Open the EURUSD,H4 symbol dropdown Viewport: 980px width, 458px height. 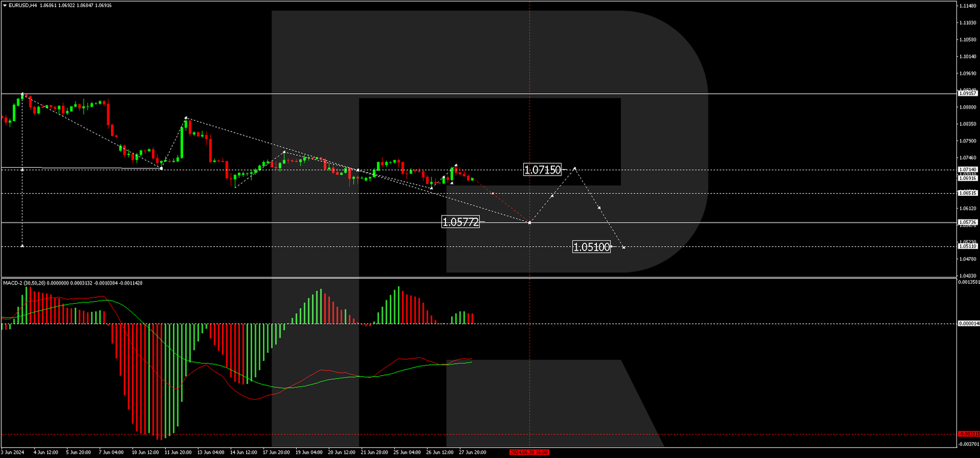pos(5,4)
